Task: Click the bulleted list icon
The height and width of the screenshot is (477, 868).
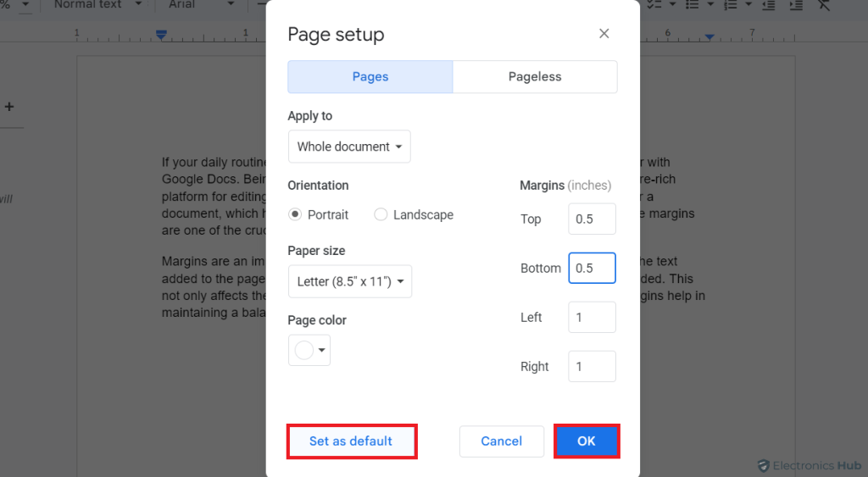Action: pyautogui.click(x=692, y=4)
